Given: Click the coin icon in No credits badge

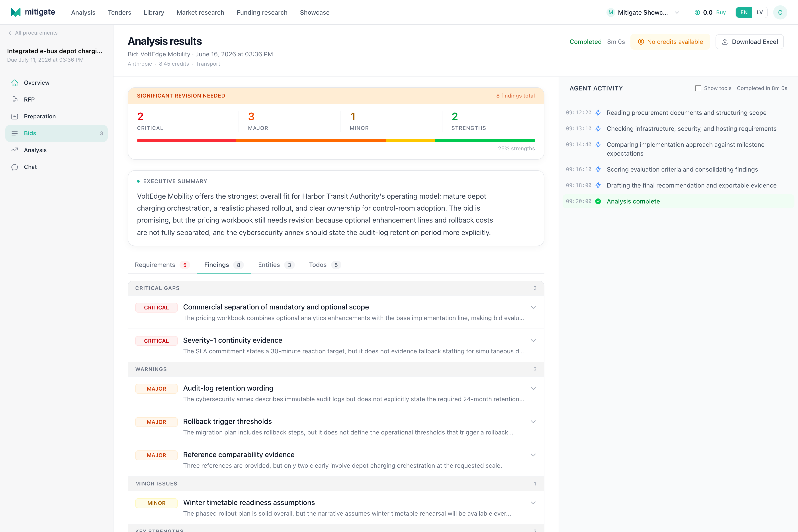Looking at the screenshot, I should 641,42.
